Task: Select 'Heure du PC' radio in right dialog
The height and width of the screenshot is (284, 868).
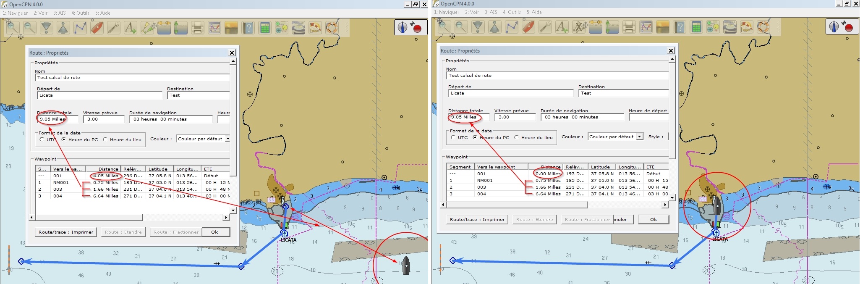Action: [475, 137]
